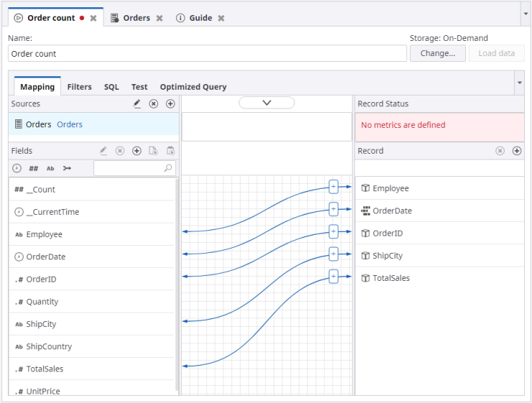The image size is (532, 403).
Task: Click the edit pencil icon in Sources header
Action: (x=137, y=104)
